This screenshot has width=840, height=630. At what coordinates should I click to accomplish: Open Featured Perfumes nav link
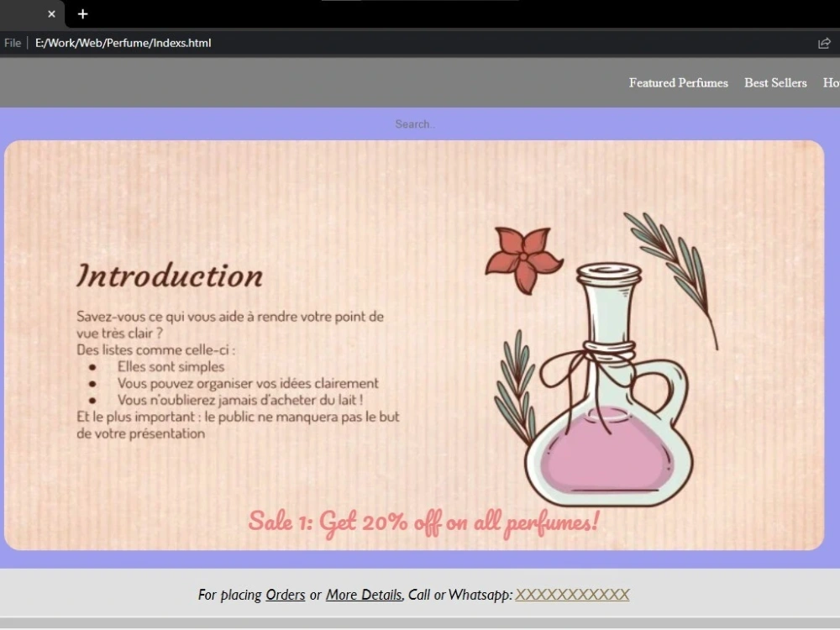point(678,83)
